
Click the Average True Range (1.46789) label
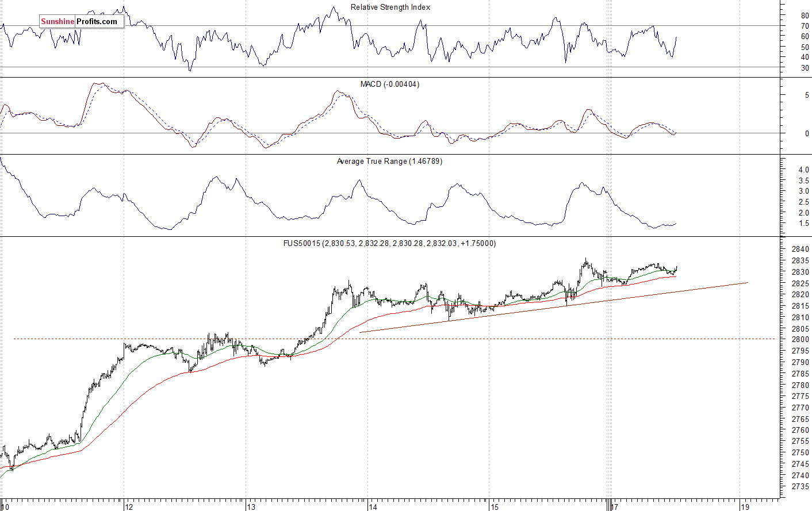(389, 162)
